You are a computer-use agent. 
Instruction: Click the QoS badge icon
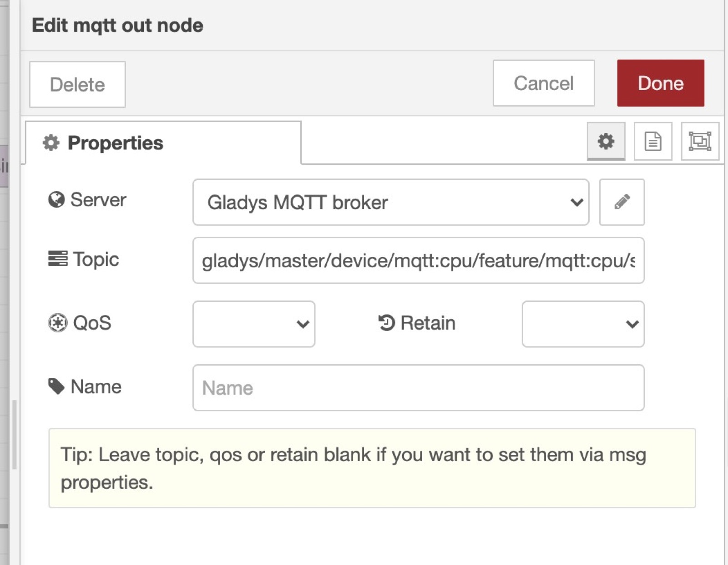pyautogui.click(x=57, y=323)
